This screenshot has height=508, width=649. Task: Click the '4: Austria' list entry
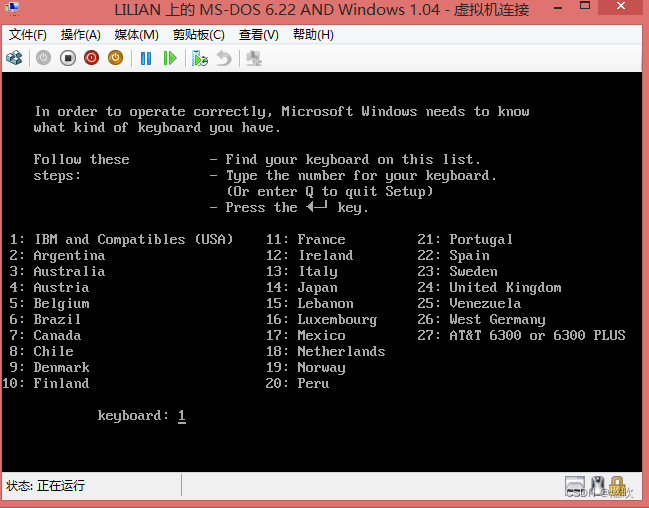(x=49, y=287)
